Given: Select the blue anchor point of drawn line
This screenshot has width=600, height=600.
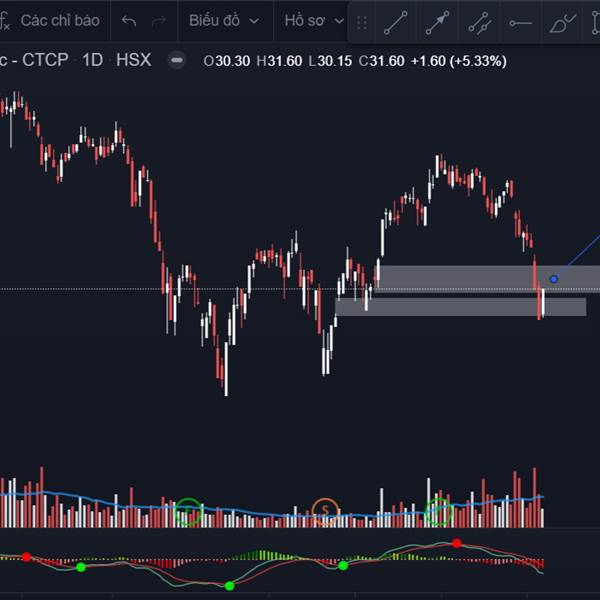Looking at the screenshot, I should [x=554, y=279].
